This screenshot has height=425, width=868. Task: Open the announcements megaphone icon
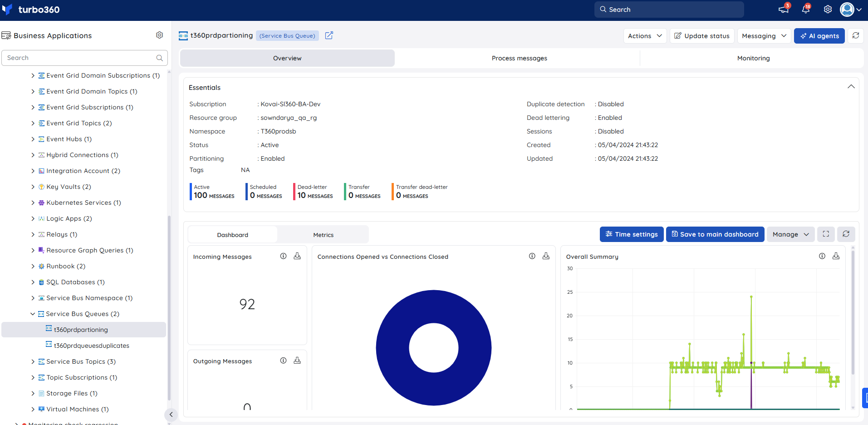point(784,9)
